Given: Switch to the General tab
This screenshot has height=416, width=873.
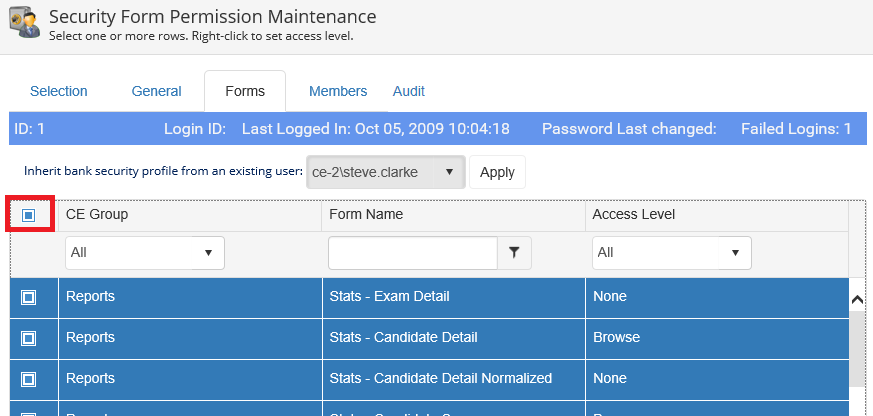Looking at the screenshot, I should (x=157, y=91).
